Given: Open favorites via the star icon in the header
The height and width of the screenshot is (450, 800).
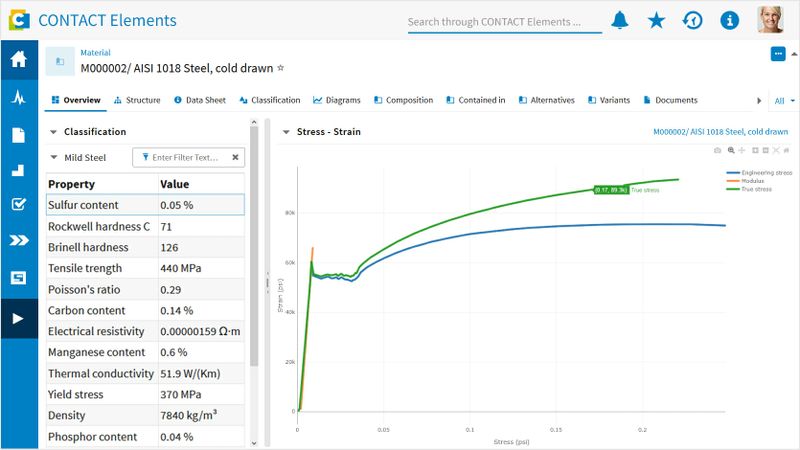Looking at the screenshot, I should 656,20.
